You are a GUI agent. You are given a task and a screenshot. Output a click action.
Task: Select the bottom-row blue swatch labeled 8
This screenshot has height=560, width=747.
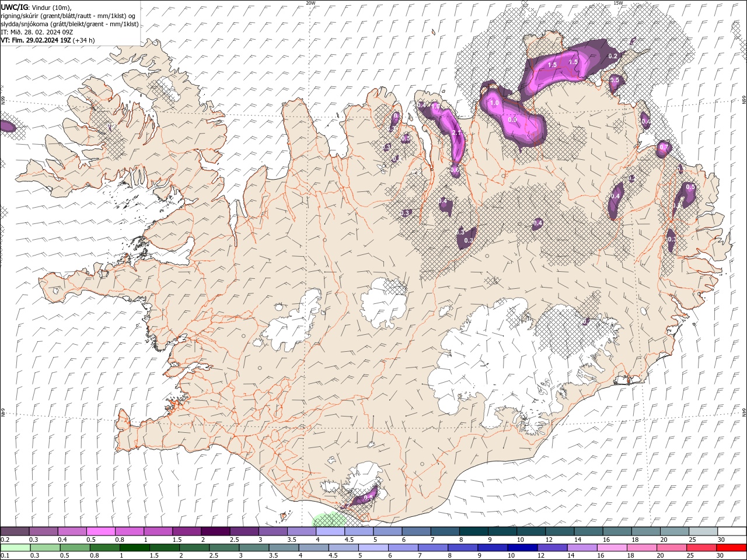coord(463,548)
